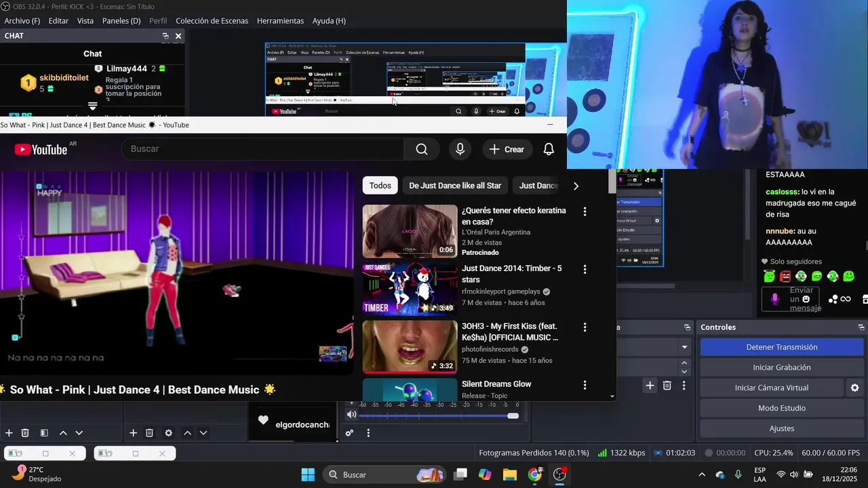Remove transition with trash icon

coord(667,386)
